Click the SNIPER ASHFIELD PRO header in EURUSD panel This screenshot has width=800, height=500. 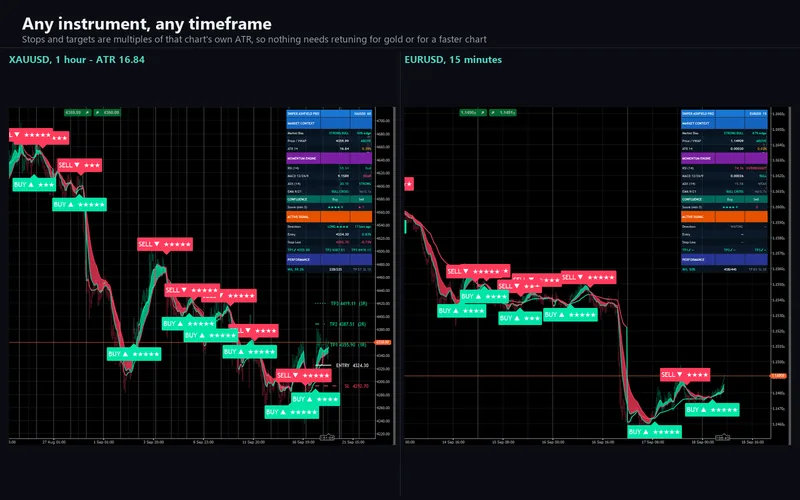[x=724, y=113]
